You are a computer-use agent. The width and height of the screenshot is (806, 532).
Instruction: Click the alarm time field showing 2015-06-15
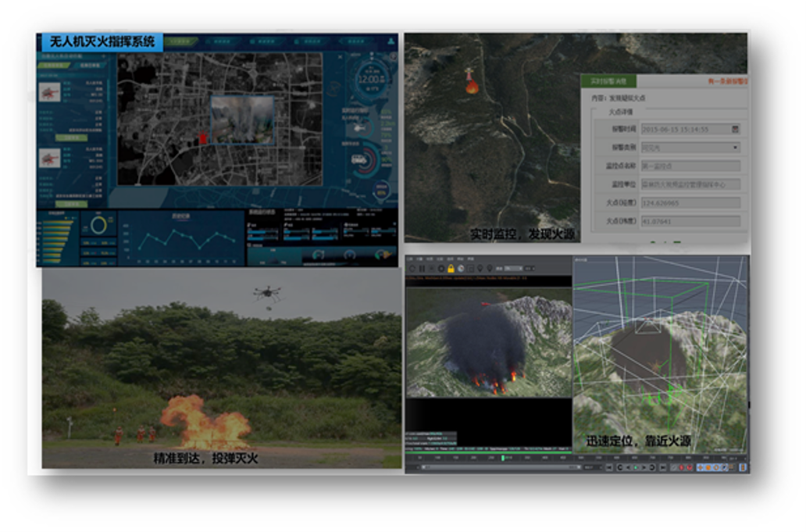tap(691, 129)
